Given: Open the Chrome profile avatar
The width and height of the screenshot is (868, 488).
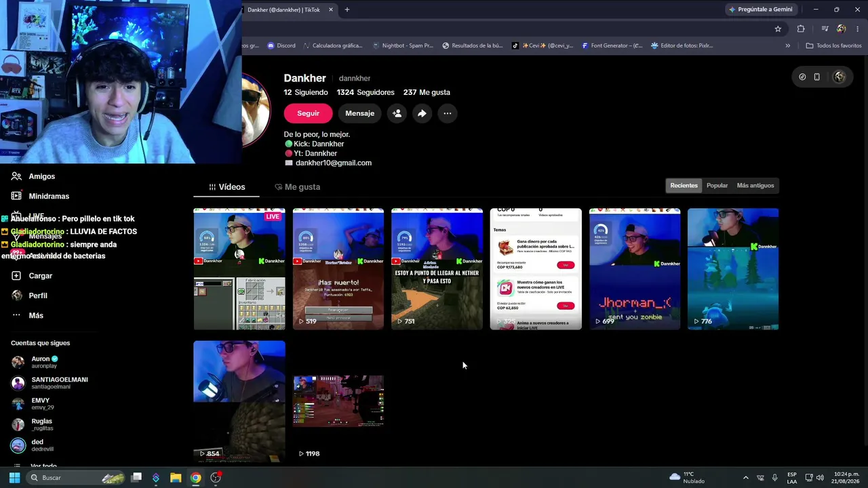Looking at the screenshot, I should 842,28.
